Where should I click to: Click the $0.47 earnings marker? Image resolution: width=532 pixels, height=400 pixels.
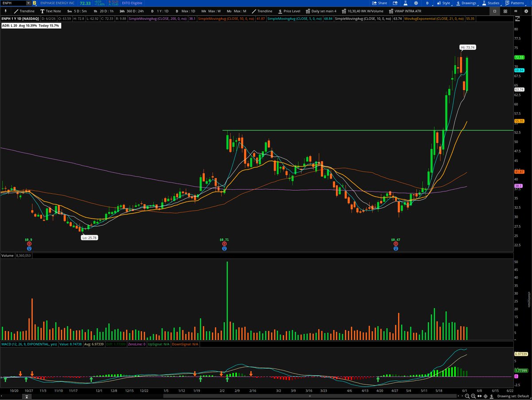tap(395, 239)
